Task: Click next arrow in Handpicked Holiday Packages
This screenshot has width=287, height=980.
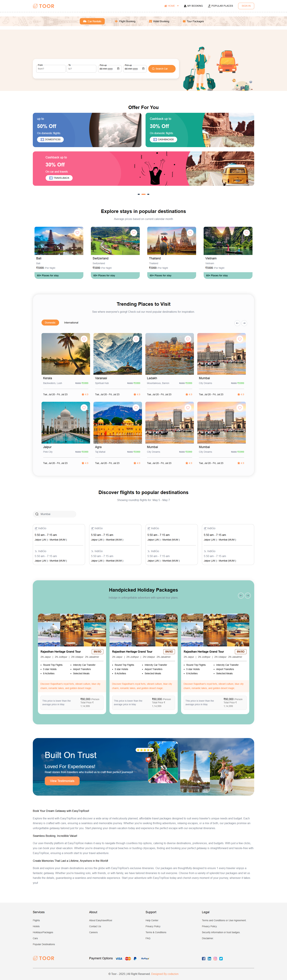Action: pyautogui.click(x=248, y=595)
